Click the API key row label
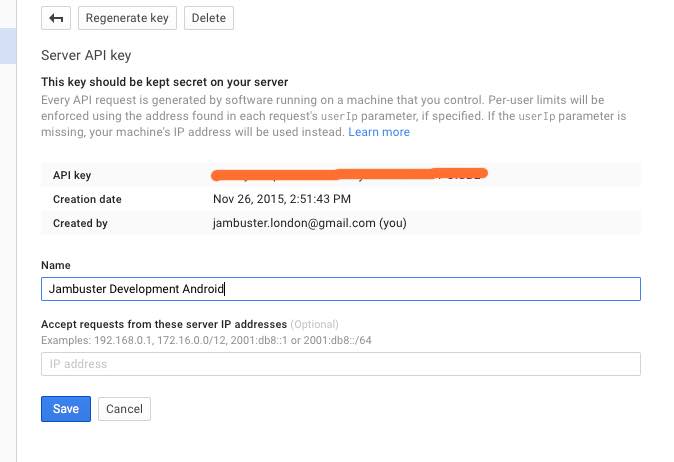The height and width of the screenshot is (462, 674). (73, 175)
